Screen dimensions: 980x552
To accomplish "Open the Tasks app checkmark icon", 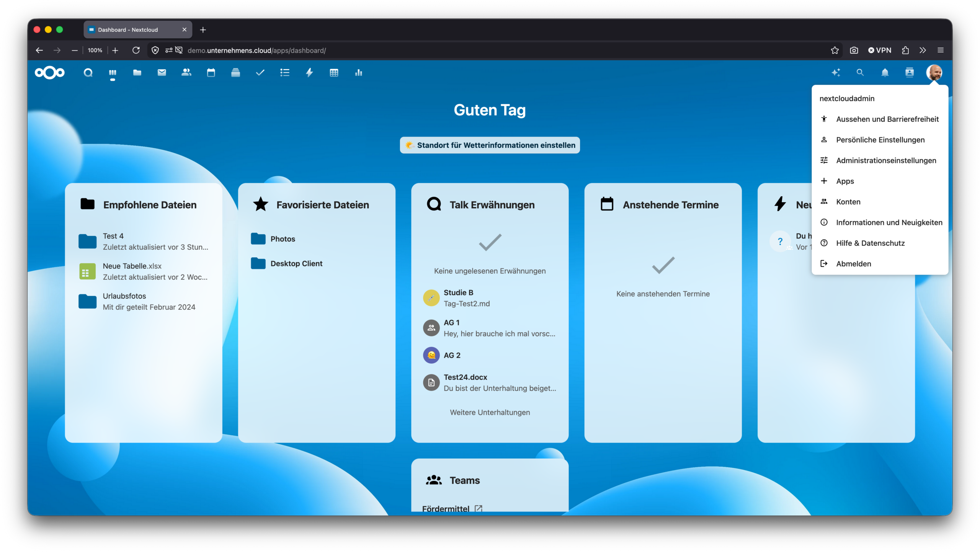I will tap(260, 73).
